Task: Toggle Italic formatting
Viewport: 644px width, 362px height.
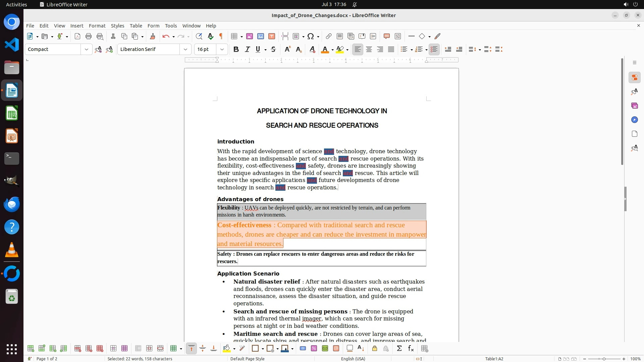Action: (247, 49)
